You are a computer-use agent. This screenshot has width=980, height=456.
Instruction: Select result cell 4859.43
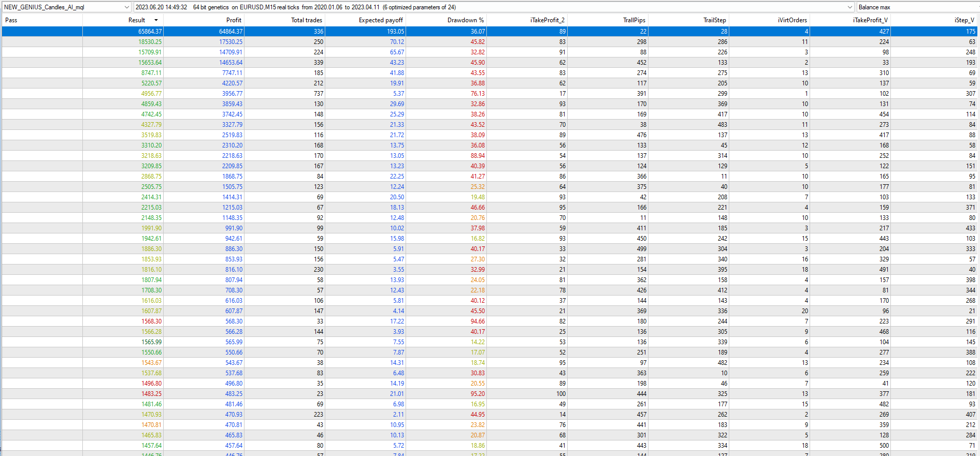[x=151, y=104]
